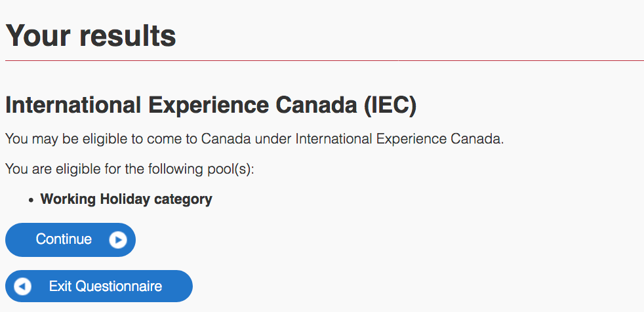
Task: Click the "International Experience Canada (IEC)" heading
Action: pyautogui.click(x=211, y=105)
